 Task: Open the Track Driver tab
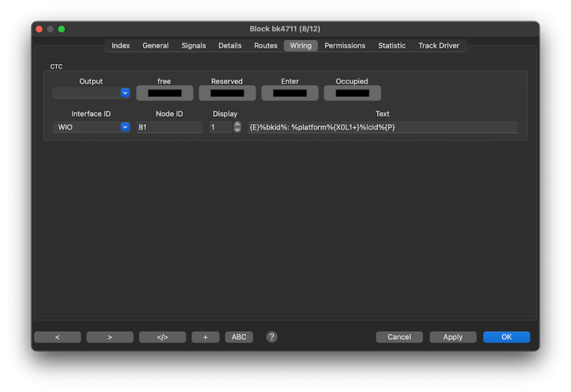point(439,46)
